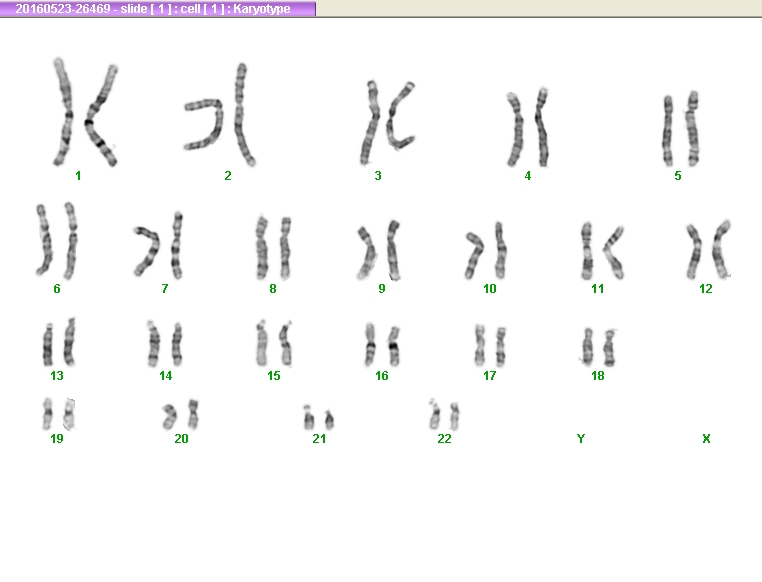
Task: Click the chromosome 4 pair image
Action: click(528, 127)
